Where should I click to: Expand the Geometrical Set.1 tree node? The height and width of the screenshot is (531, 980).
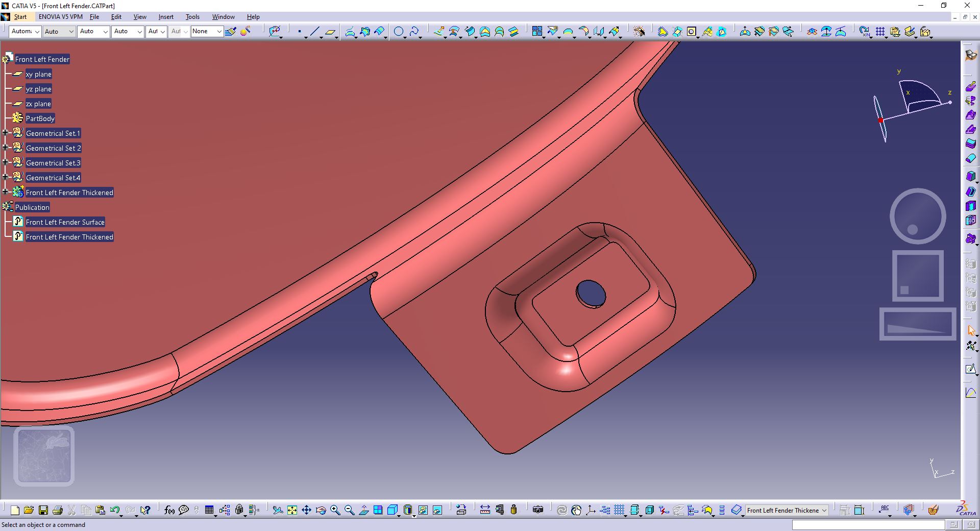coord(5,133)
